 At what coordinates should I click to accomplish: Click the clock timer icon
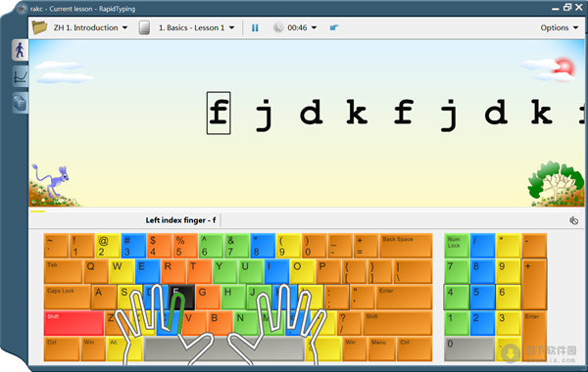coord(278,27)
